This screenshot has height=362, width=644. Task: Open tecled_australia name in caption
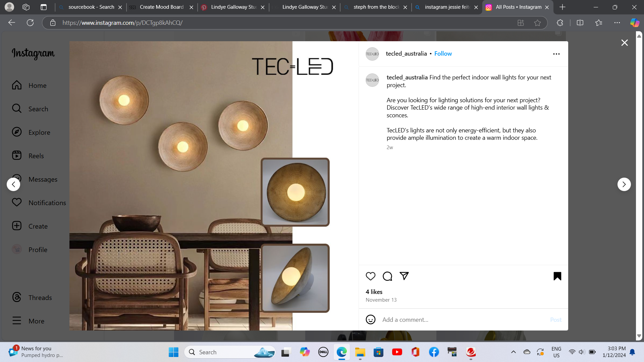coord(407,77)
